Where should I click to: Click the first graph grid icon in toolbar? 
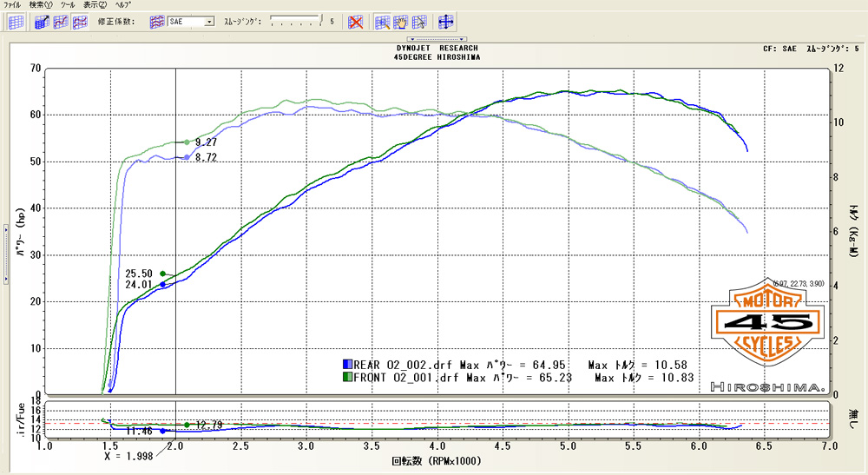[16, 22]
